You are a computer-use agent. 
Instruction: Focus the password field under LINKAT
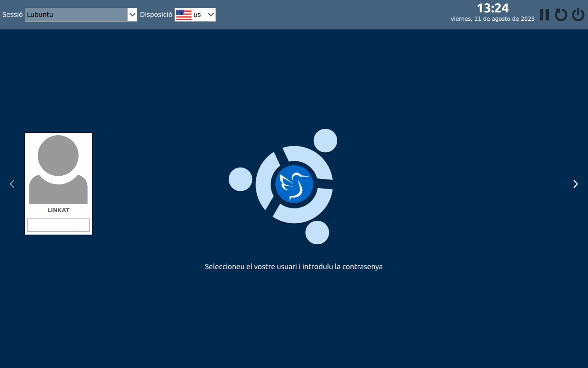58,225
